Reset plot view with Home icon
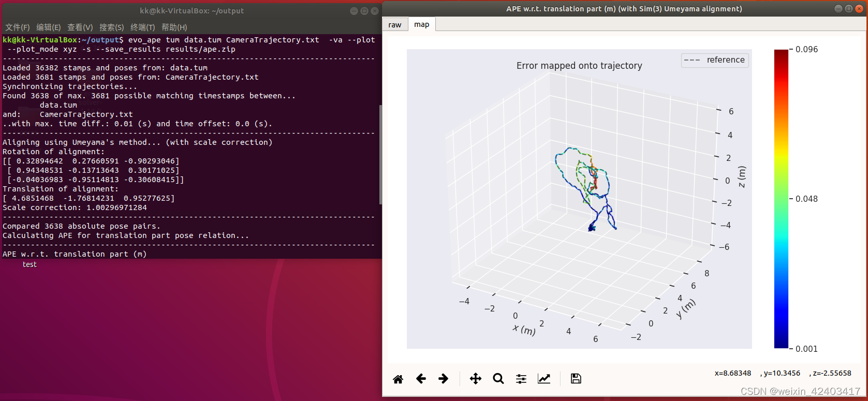This screenshot has height=401, width=868. (x=398, y=379)
